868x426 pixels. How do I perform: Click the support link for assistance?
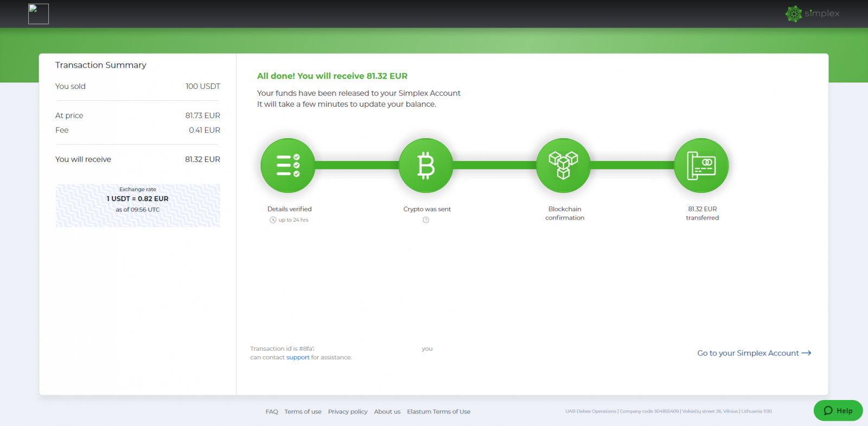(298, 358)
